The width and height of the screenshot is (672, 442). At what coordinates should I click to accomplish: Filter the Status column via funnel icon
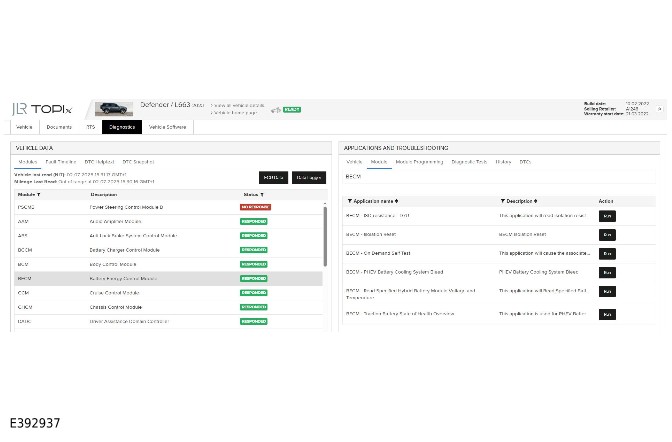point(262,195)
